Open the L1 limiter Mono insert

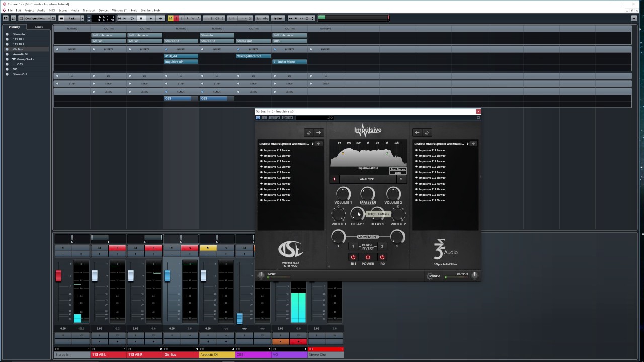[289, 62]
